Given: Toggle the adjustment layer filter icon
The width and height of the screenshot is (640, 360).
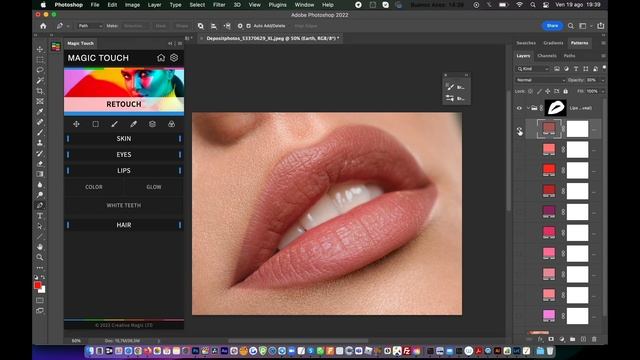Looking at the screenshot, I should (x=567, y=69).
